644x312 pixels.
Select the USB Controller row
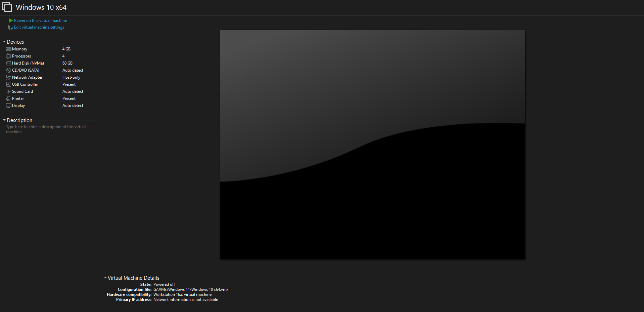coord(52,84)
